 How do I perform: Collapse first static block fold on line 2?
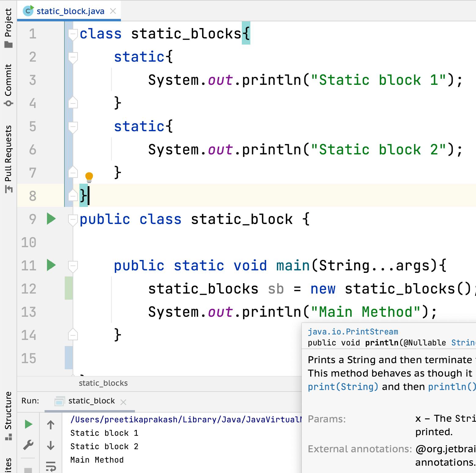[x=73, y=58]
